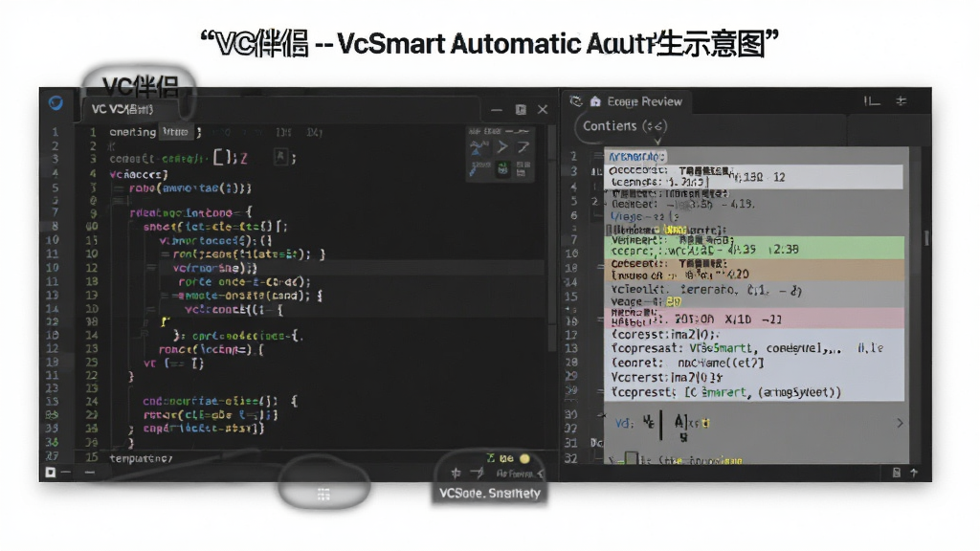Select the orange highlighted review entry
The height and width of the screenshot is (551, 980).
754,269
